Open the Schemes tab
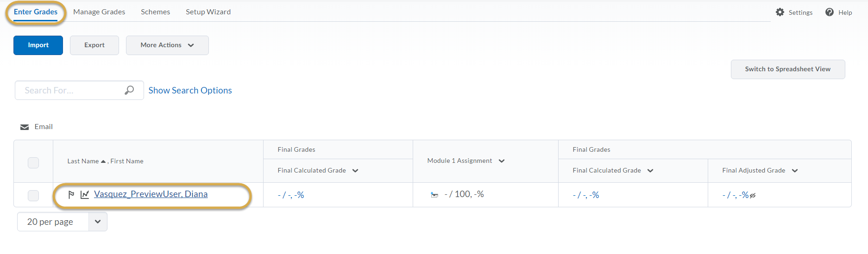 [155, 12]
